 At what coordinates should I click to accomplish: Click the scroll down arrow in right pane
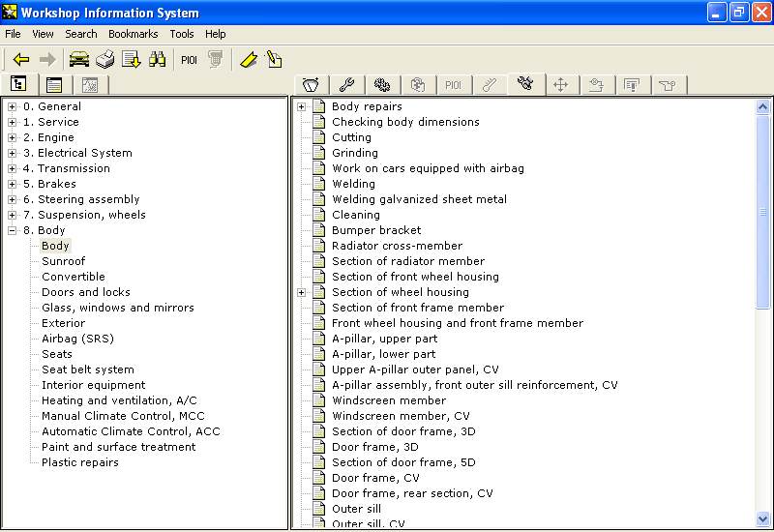[x=762, y=518]
